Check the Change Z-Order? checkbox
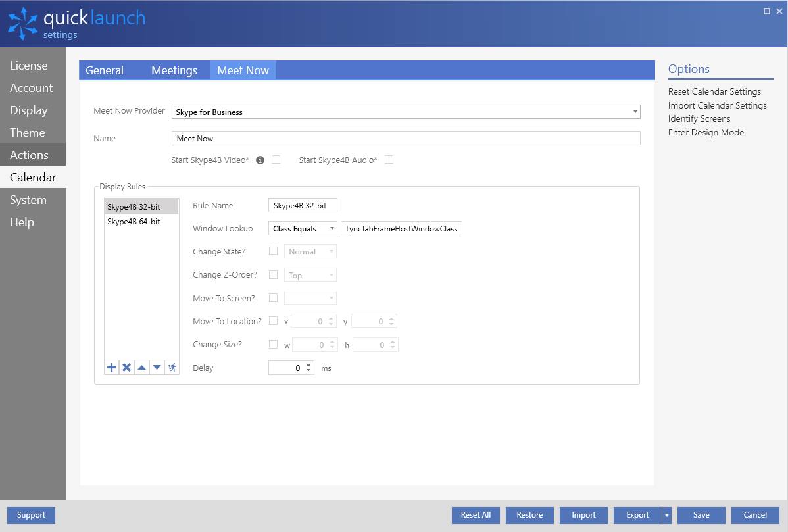The height and width of the screenshot is (532, 788). (x=274, y=275)
